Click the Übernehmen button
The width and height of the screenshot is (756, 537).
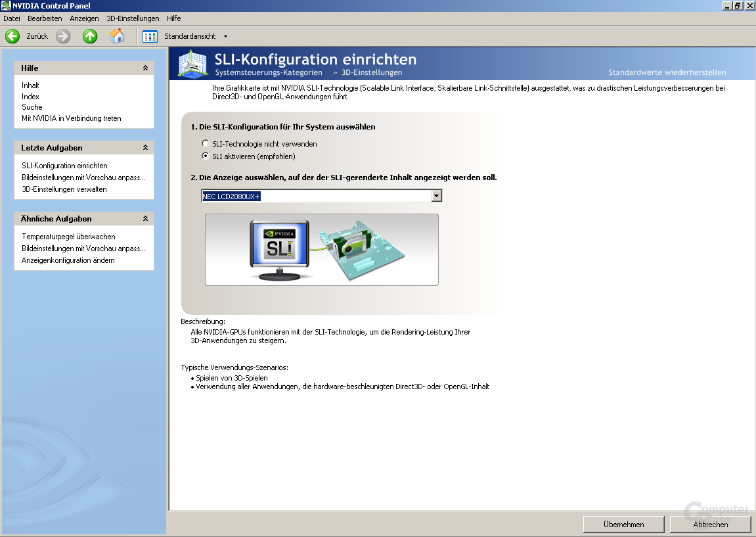click(x=623, y=525)
